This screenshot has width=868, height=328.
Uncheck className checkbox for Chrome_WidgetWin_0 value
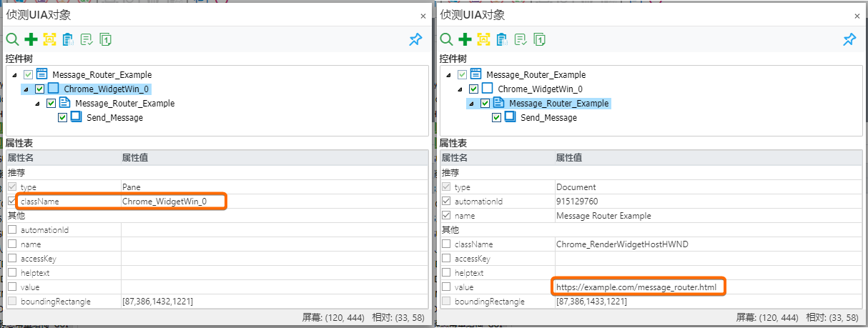coord(12,202)
